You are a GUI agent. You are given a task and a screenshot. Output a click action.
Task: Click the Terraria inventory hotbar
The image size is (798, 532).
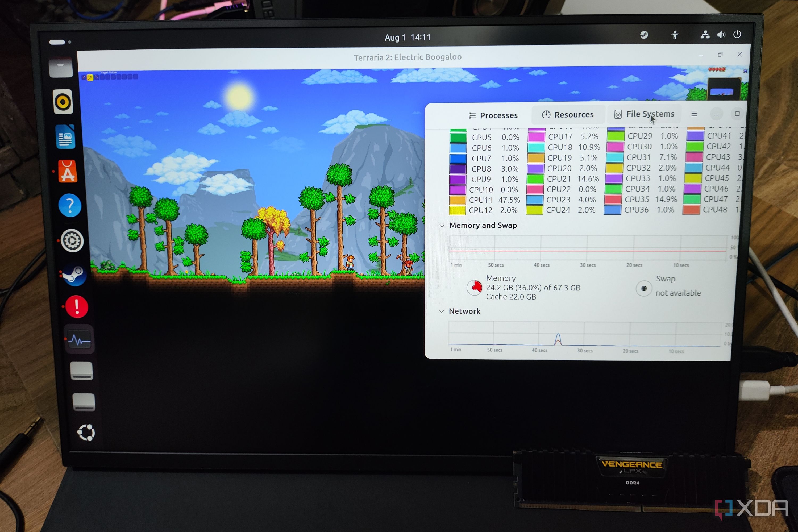tap(110, 77)
